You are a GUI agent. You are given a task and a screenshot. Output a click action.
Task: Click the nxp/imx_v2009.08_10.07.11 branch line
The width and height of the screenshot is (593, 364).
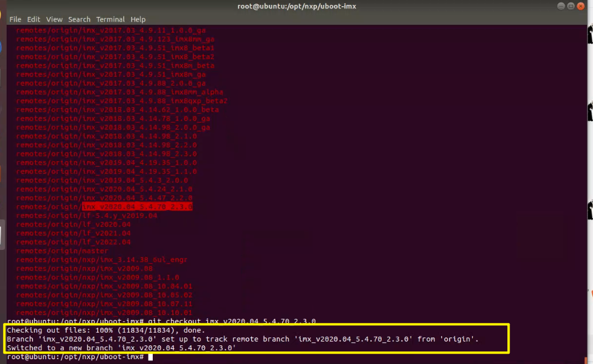coord(104,304)
